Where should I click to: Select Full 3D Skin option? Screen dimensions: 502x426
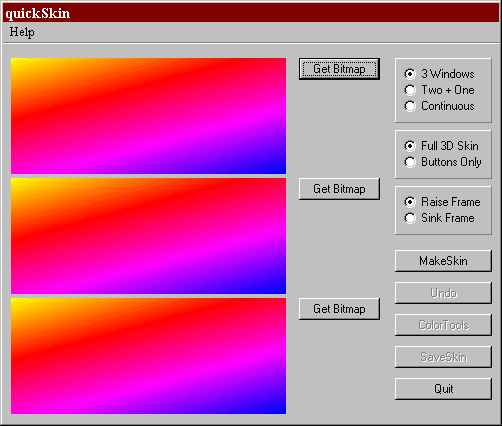click(x=441, y=146)
